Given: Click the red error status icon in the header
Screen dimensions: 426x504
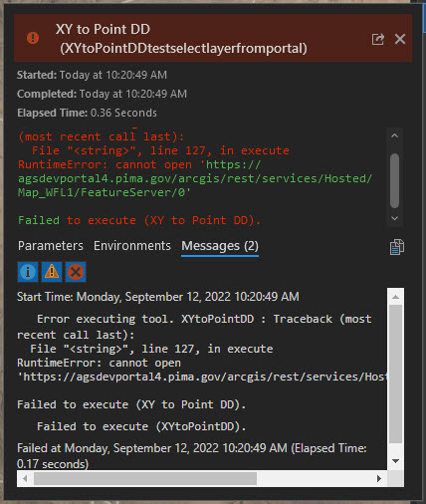Looking at the screenshot, I should (x=33, y=38).
